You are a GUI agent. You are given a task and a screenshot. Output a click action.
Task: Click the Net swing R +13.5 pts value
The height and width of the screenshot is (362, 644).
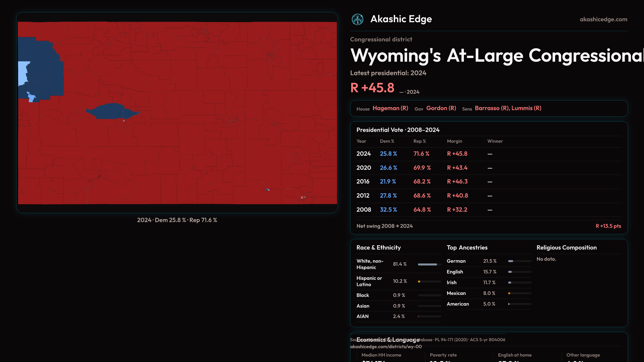pos(608,226)
